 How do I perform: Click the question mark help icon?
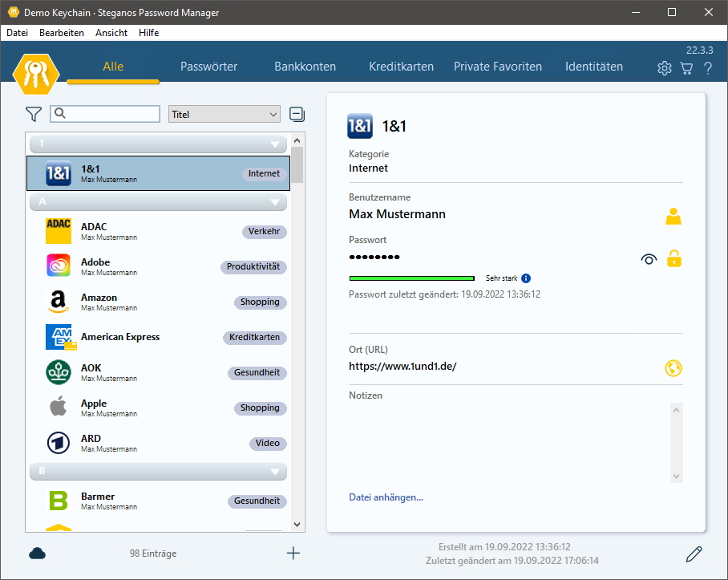pyautogui.click(x=708, y=68)
